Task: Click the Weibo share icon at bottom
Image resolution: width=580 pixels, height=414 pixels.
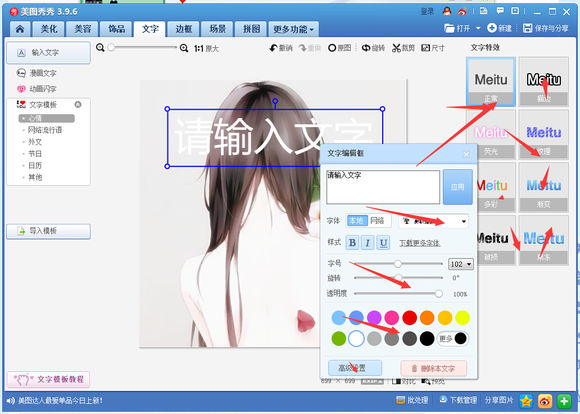Action: click(545, 401)
